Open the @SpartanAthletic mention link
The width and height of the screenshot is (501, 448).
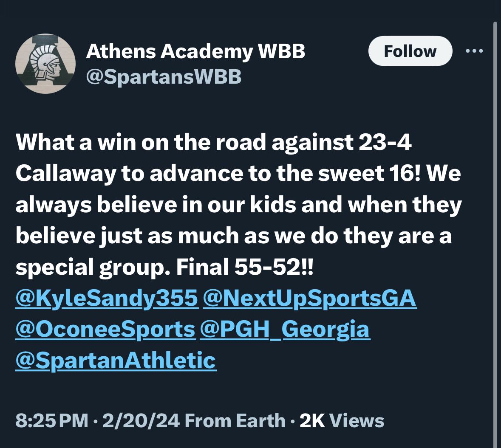tap(116, 360)
